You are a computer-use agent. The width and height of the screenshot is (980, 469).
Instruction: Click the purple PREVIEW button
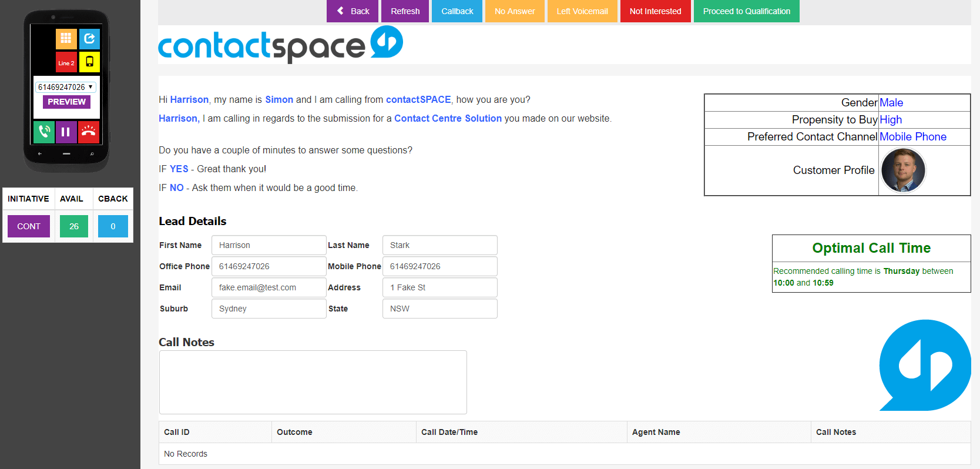point(66,102)
